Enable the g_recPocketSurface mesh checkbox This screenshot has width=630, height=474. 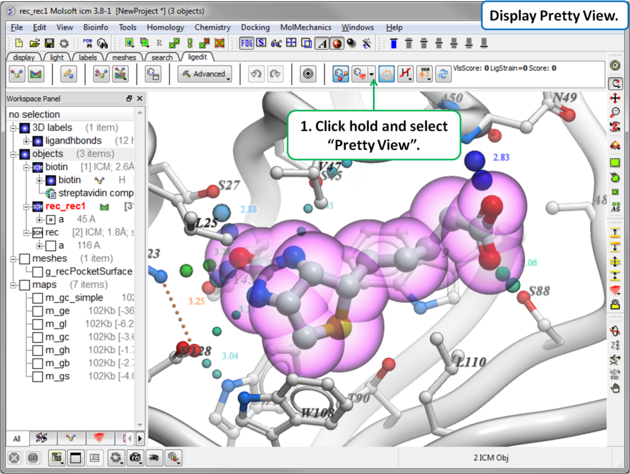pos(38,271)
